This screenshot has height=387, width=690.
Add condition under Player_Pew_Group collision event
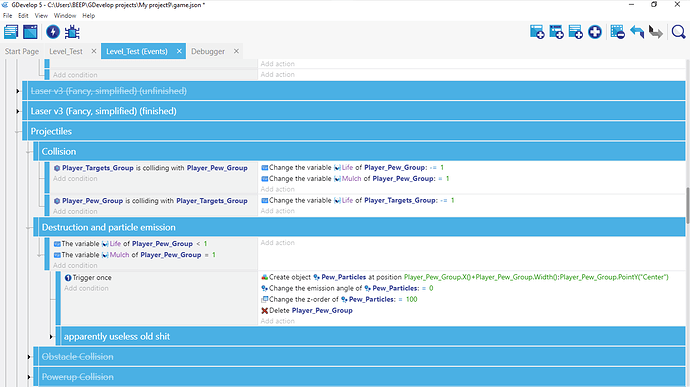point(75,211)
